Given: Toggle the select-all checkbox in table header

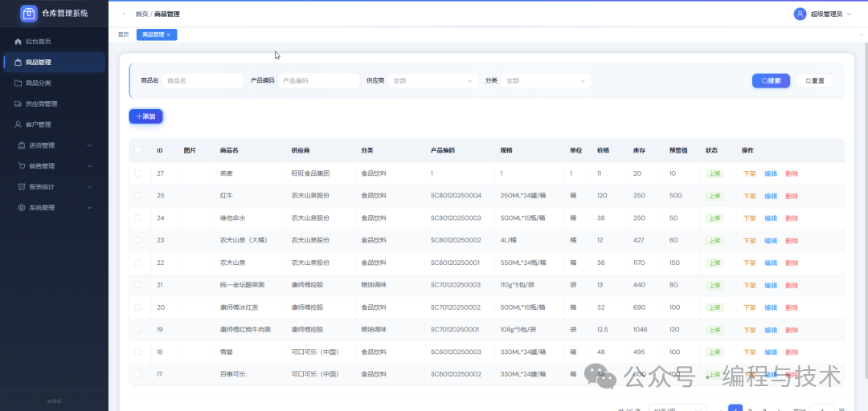Looking at the screenshot, I should point(137,150).
